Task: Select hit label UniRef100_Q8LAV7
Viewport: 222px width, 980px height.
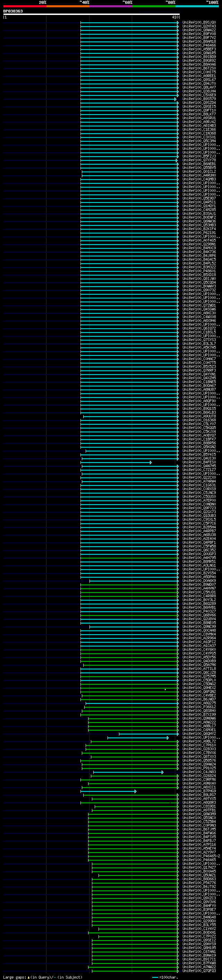Action: [199, 88]
